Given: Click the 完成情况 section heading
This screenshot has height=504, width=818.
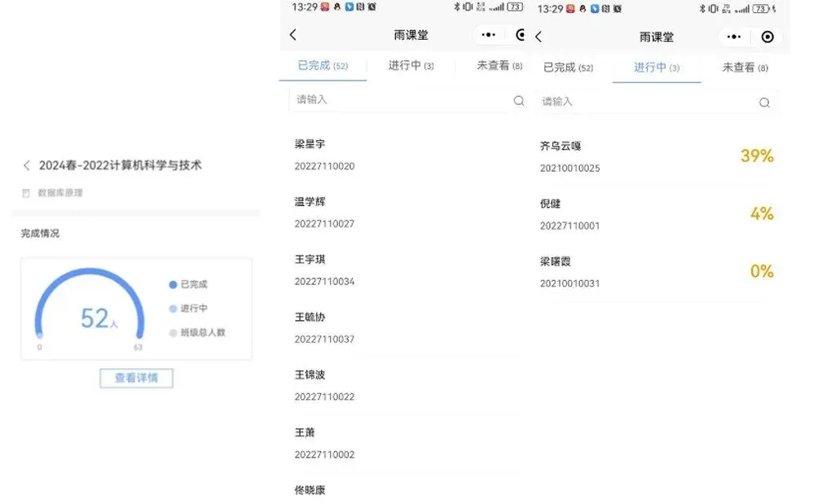Looking at the screenshot, I should click(x=40, y=234).
